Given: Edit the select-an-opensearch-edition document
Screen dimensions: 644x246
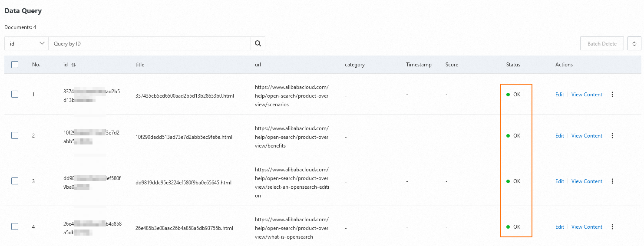Looking at the screenshot, I should tap(560, 181).
